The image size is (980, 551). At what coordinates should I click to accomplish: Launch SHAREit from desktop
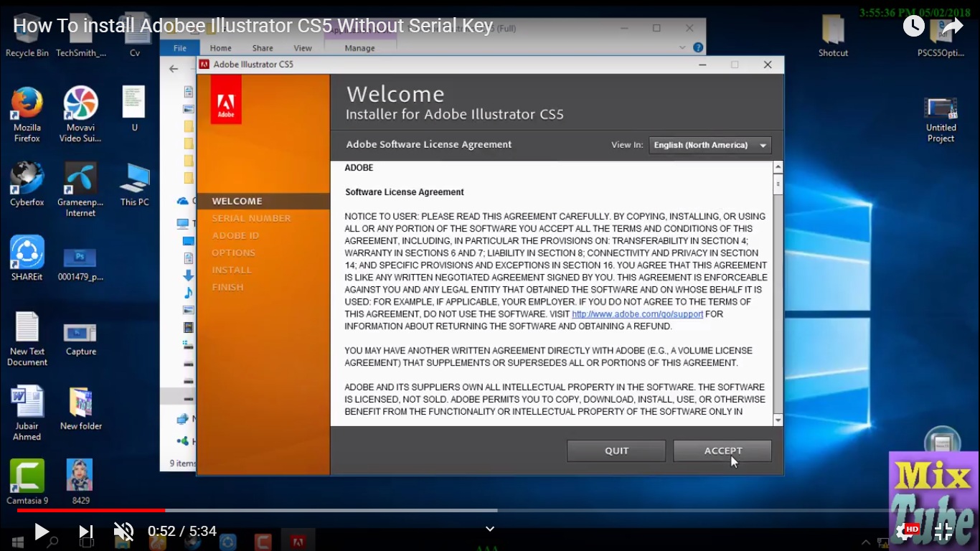coord(27,258)
